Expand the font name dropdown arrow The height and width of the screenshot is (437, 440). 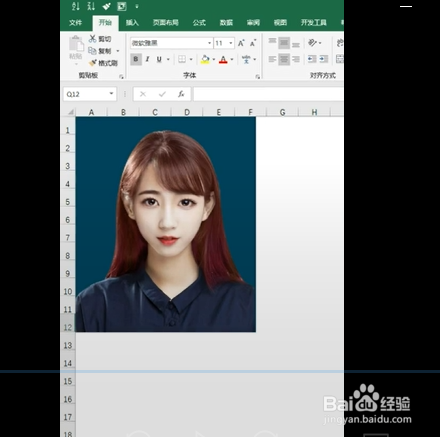point(209,43)
